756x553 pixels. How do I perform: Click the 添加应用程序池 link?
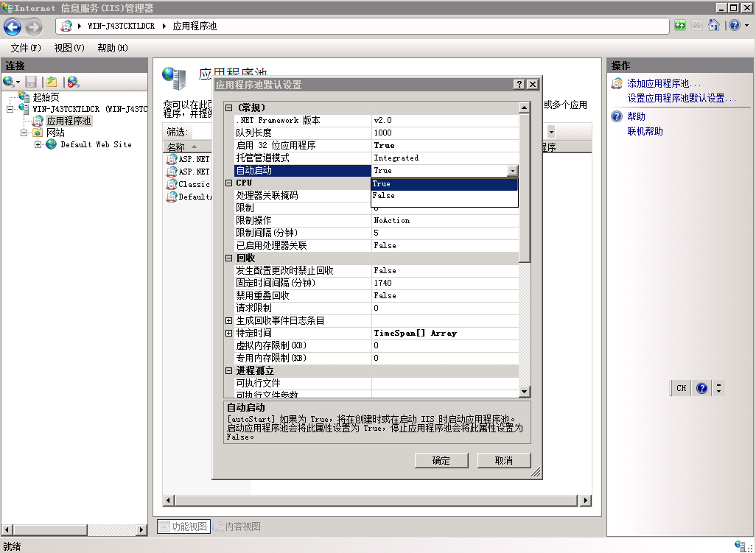(663, 83)
